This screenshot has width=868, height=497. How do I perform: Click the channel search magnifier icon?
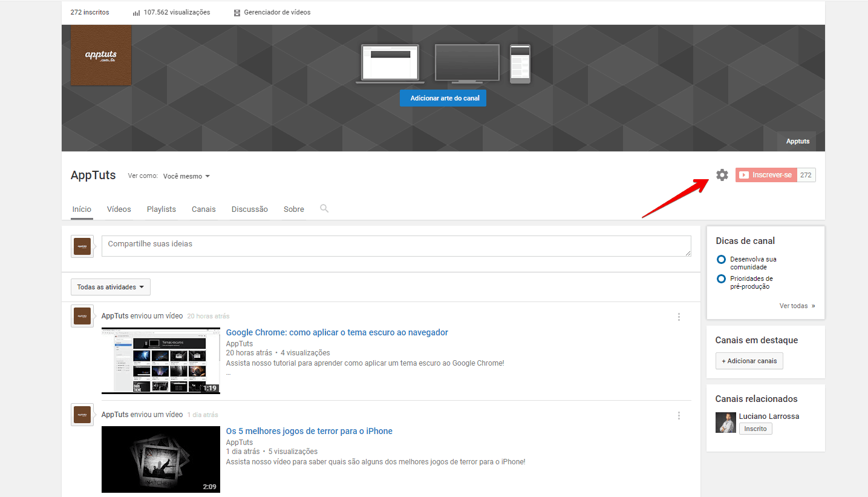click(x=324, y=208)
